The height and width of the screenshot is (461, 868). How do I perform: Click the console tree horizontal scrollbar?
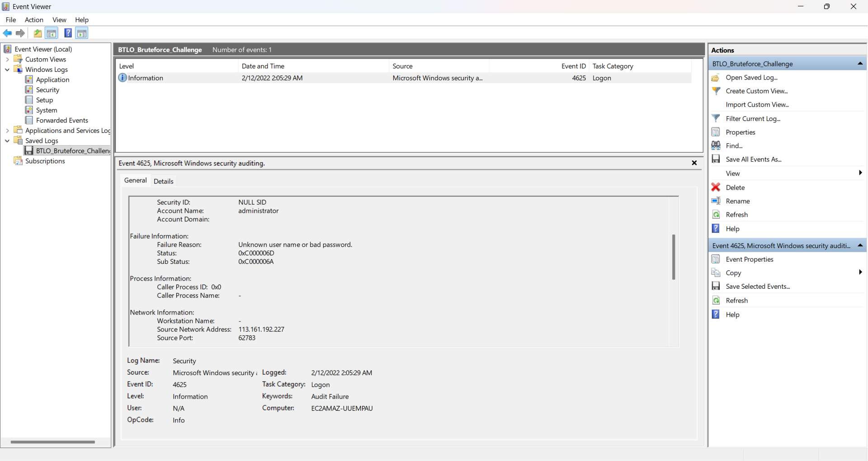point(52,442)
